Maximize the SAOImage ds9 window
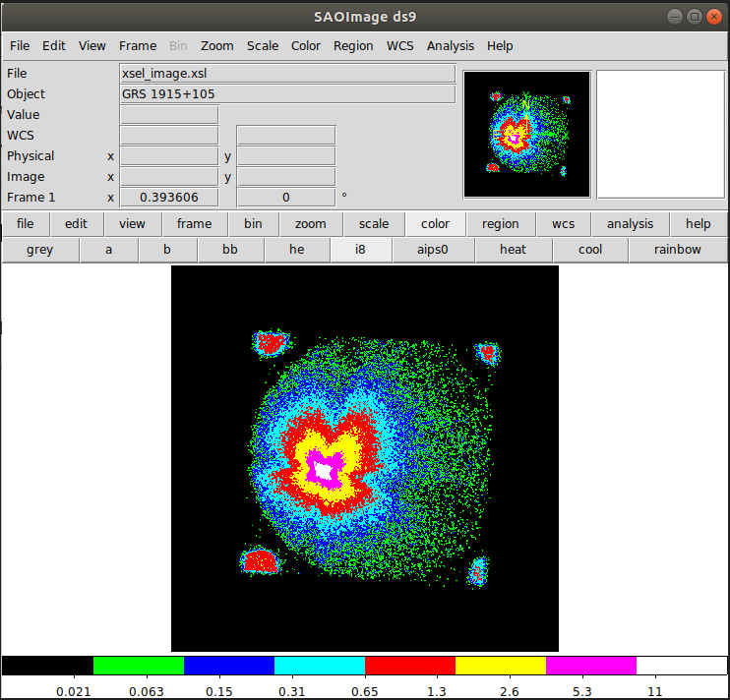The image size is (730, 700). click(695, 17)
